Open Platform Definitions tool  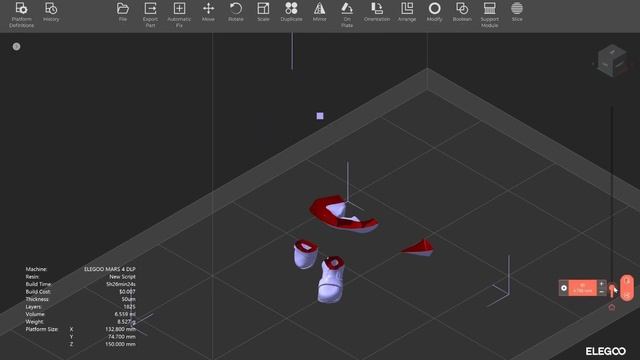21,15
